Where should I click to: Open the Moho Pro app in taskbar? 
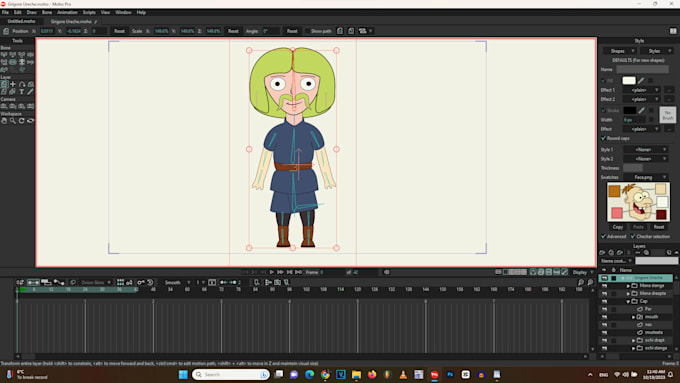click(434, 374)
